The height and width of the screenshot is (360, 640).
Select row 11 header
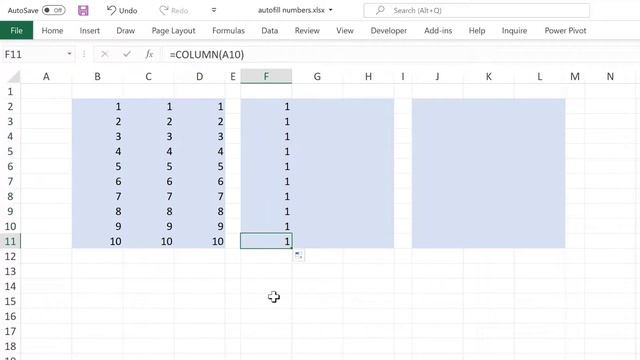[x=10, y=241]
